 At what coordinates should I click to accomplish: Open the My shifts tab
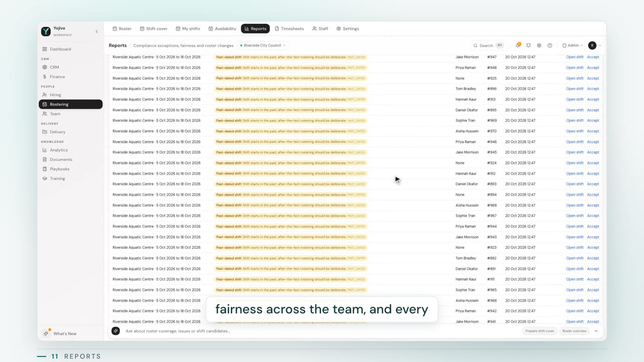188,29
